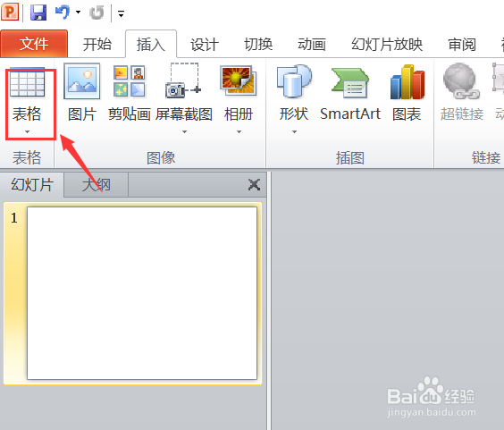Expand the 相册 dropdown arrow

coord(239,131)
